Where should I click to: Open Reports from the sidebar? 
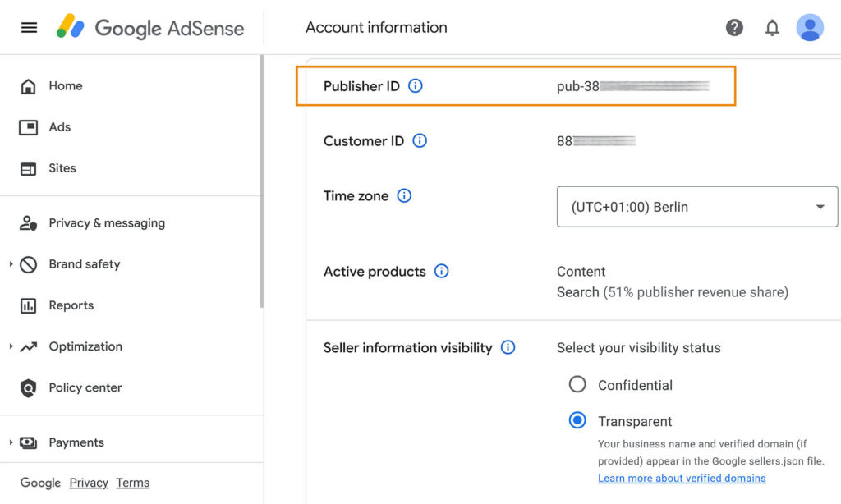coord(71,305)
